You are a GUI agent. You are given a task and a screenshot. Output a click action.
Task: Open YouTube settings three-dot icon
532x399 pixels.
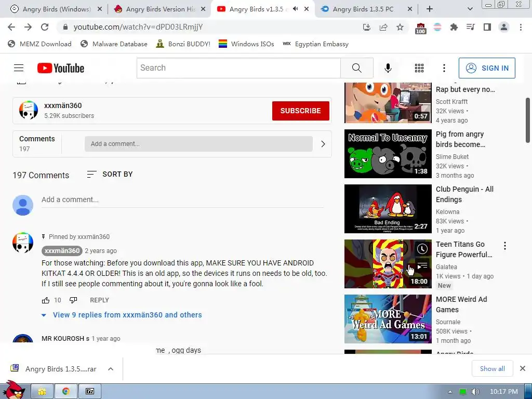tap(444, 68)
